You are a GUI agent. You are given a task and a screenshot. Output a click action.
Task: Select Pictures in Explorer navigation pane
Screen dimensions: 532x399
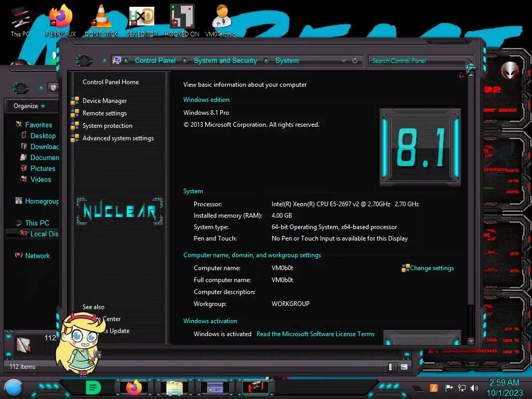tap(43, 169)
